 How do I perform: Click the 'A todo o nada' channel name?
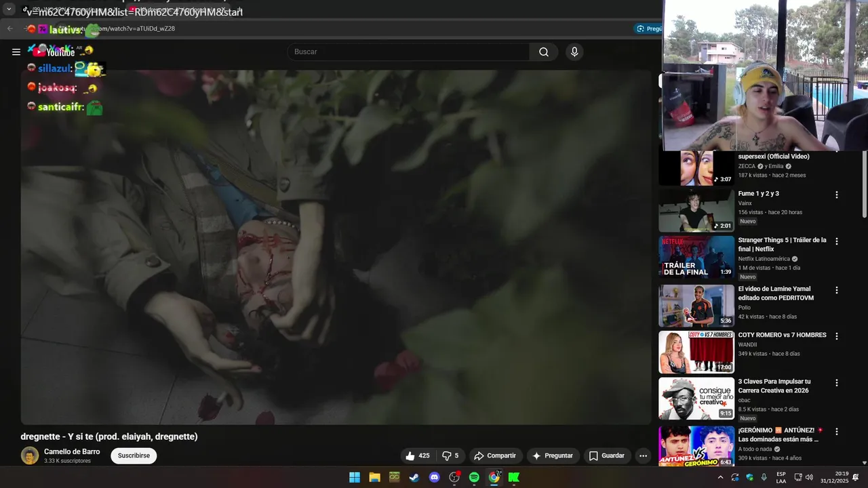tap(755, 449)
